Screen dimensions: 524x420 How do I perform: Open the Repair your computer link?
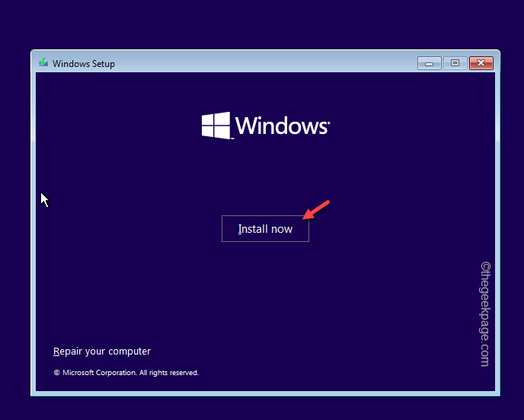pos(102,352)
